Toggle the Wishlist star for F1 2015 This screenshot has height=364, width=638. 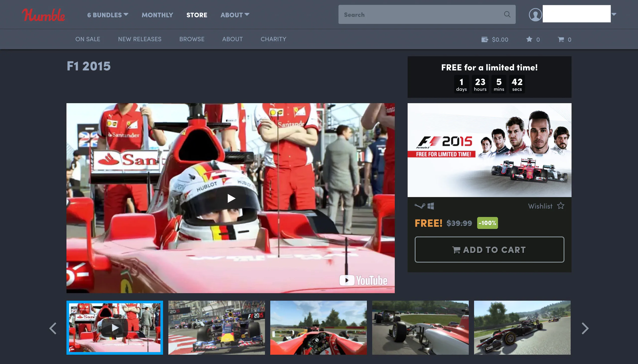(561, 206)
